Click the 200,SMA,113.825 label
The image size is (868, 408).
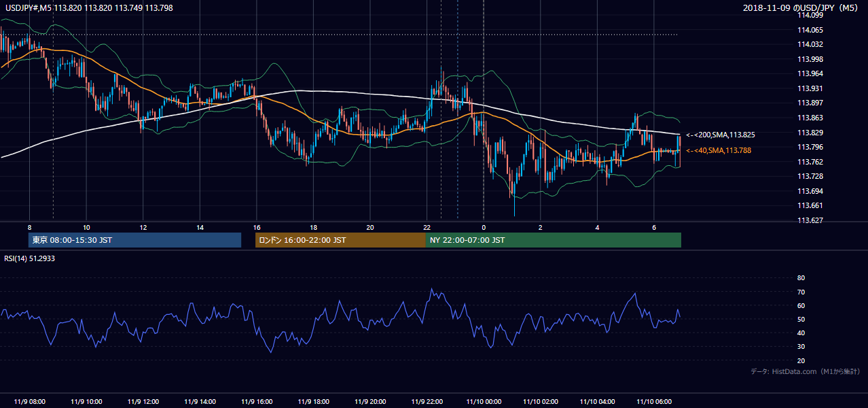720,135
